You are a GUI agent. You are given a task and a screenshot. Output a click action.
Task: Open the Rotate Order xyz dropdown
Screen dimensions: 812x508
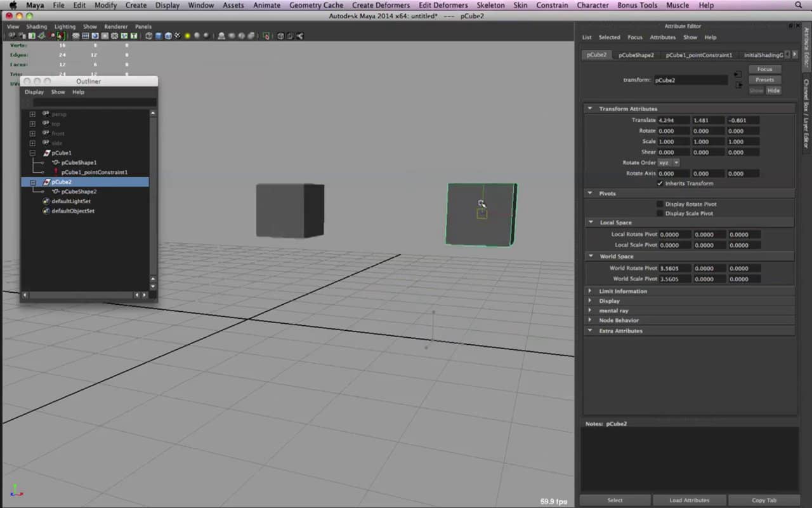click(668, 163)
